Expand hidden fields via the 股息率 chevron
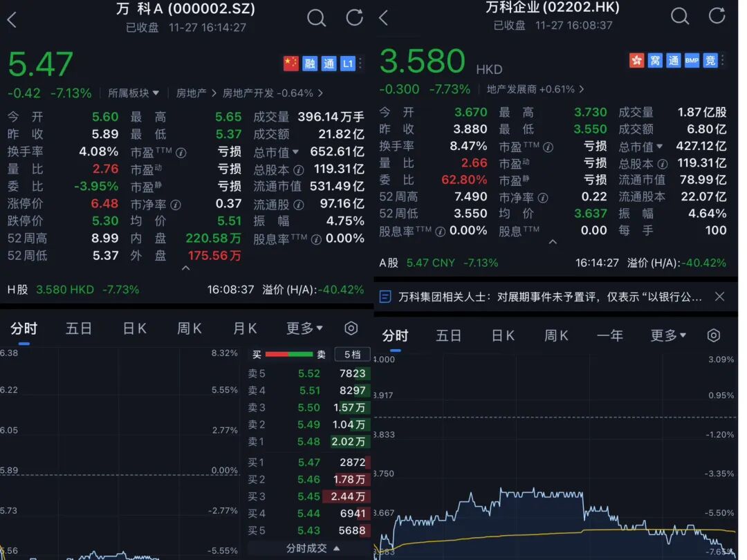This screenshot has width=747, height=560. (553, 243)
